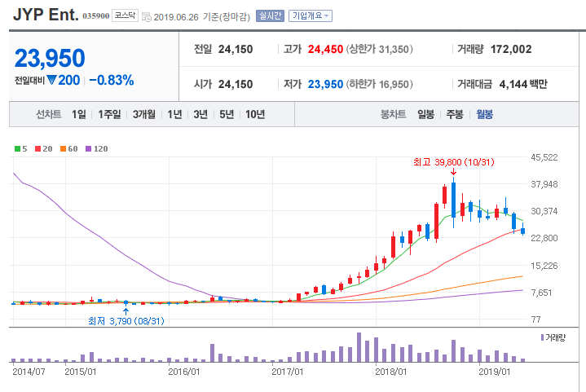Select the 1년 line chart tab

pyautogui.click(x=174, y=114)
